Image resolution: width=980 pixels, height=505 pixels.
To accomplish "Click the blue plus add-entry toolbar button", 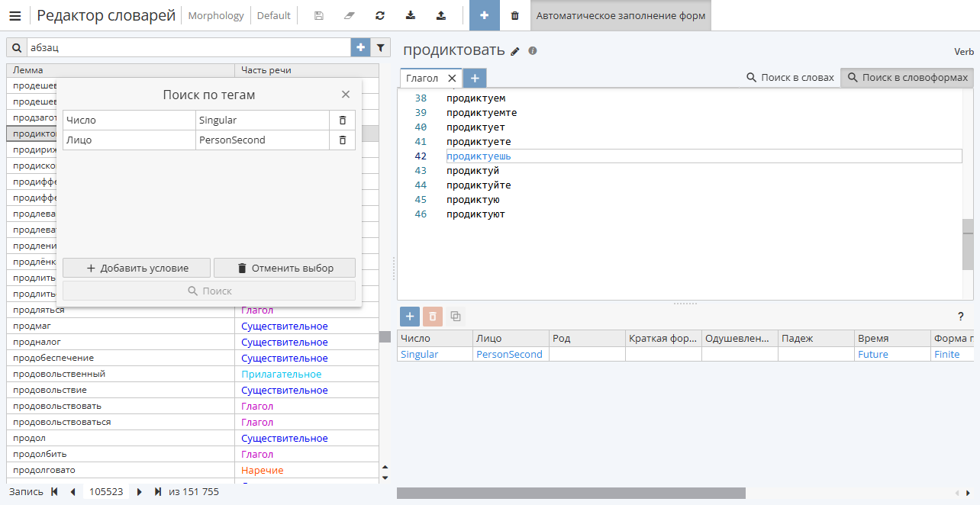I will [485, 15].
